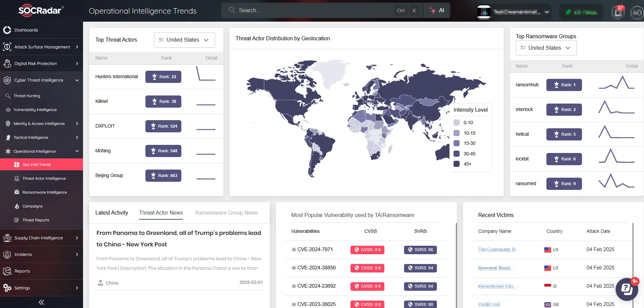This screenshot has height=308, width=644.
Task: Collapse Operational Intelligence chevron
Action: click(77, 151)
